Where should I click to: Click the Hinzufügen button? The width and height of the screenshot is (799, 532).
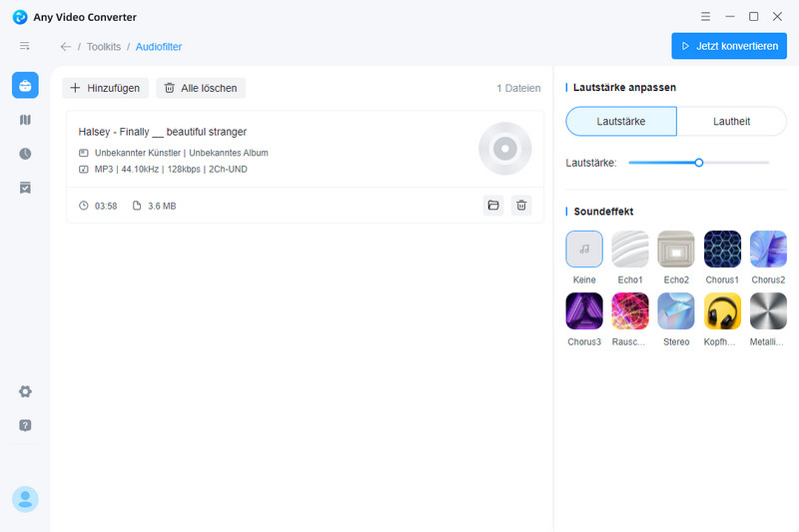pyautogui.click(x=106, y=88)
